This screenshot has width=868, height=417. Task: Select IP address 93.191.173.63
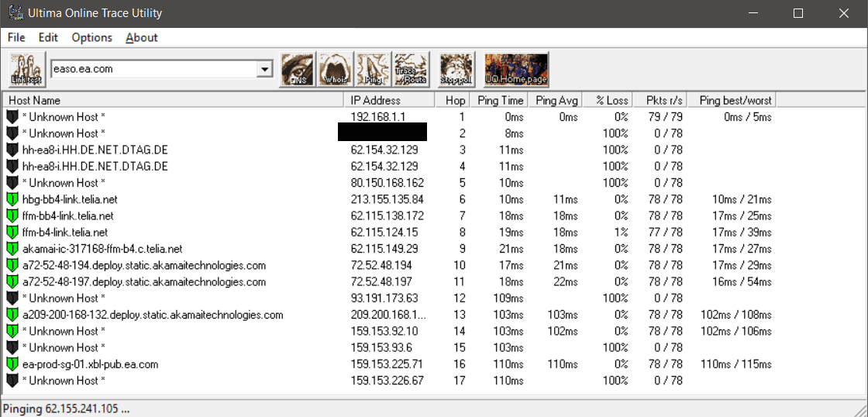[384, 298]
